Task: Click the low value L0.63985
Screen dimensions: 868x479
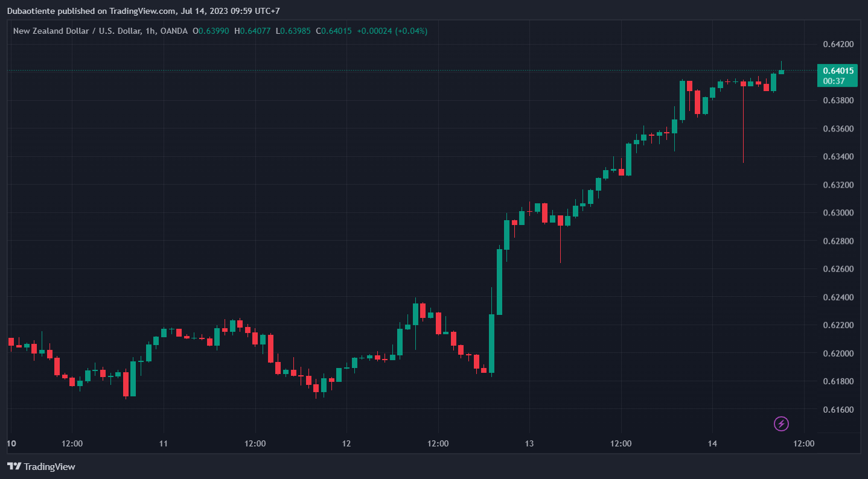Action: click(293, 31)
